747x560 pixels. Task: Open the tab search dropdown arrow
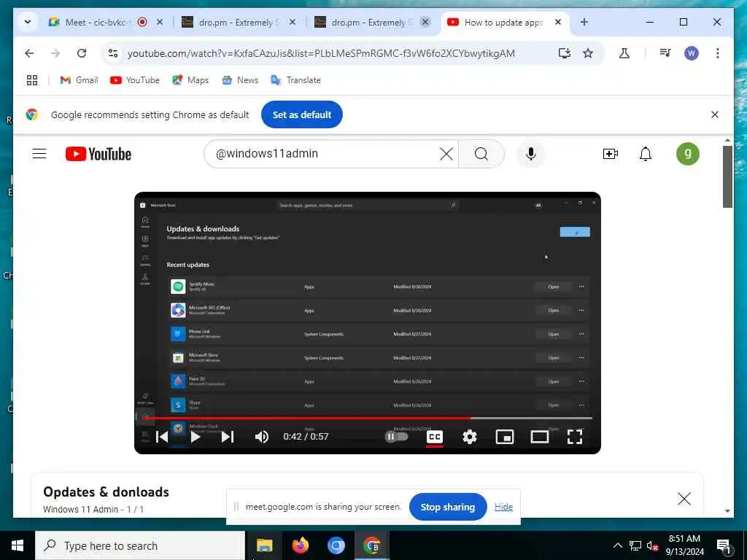[28, 22]
